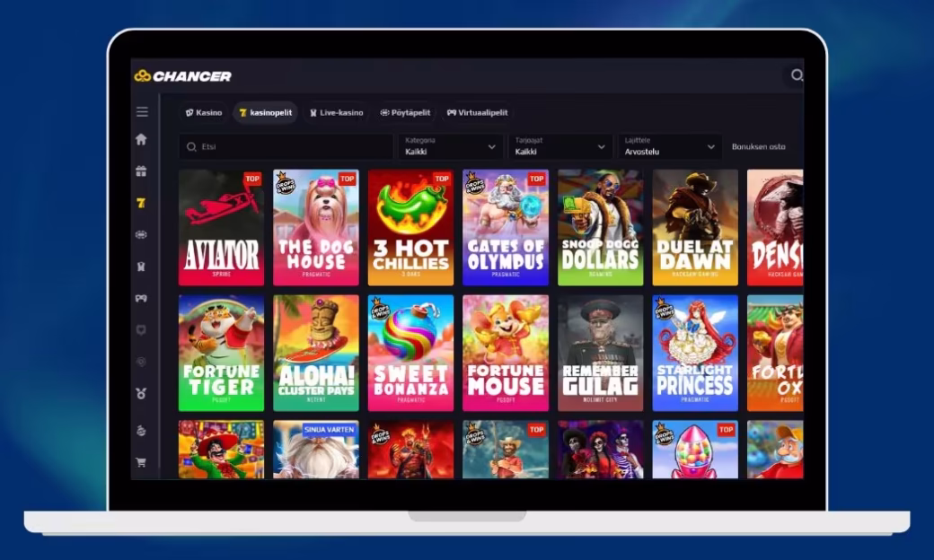Launch Aloha! Cluster Pays game
This screenshot has height=560, width=934.
pos(316,353)
